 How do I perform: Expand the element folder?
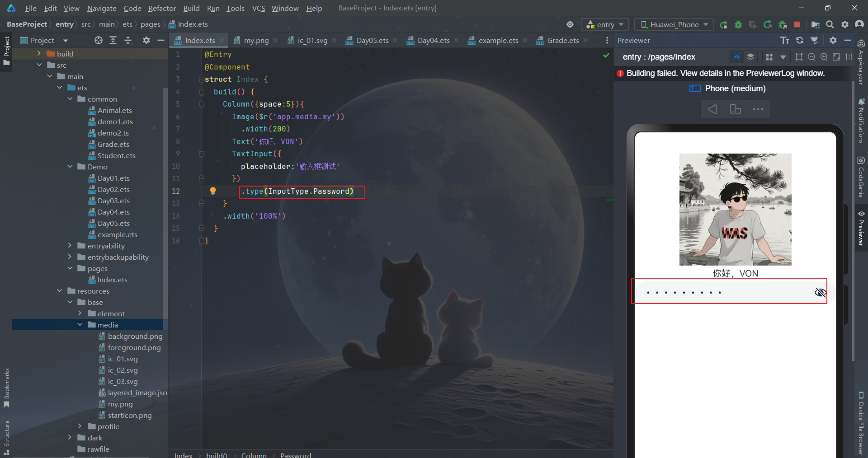coord(80,313)
